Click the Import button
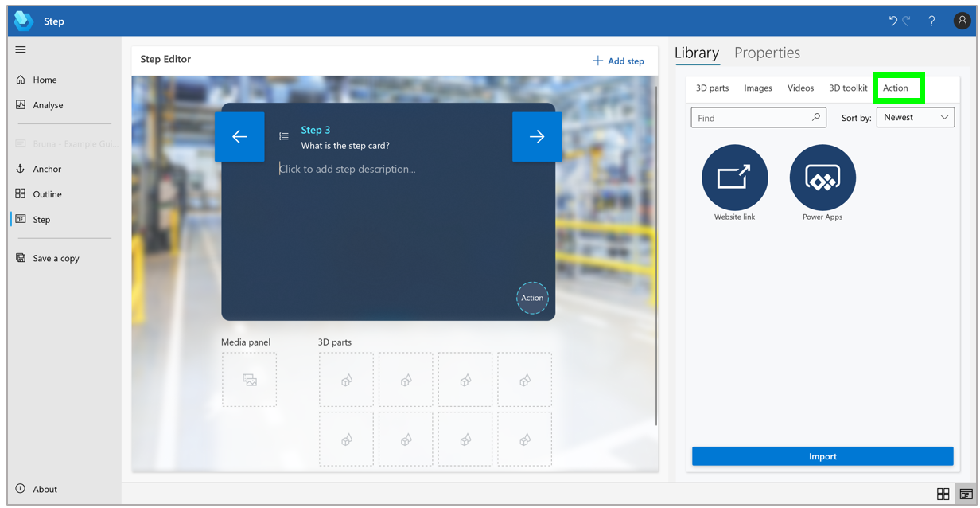980x508 pixels. [822, 456]
